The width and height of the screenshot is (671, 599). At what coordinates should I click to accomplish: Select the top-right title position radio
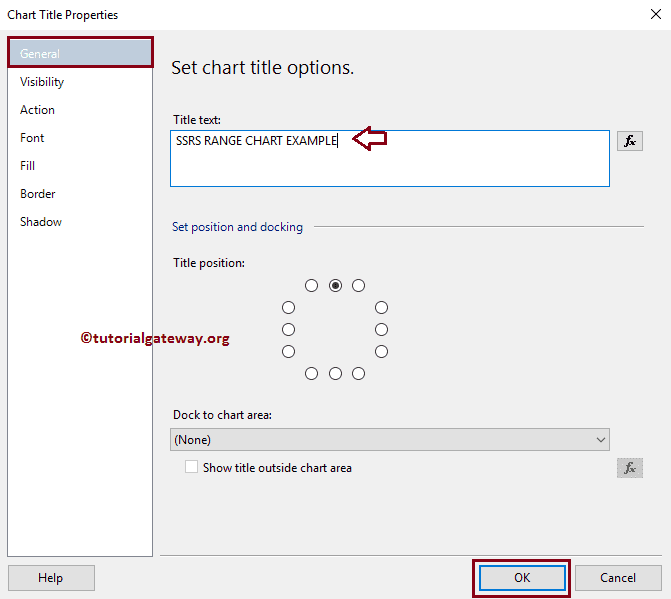click(358, 285)
